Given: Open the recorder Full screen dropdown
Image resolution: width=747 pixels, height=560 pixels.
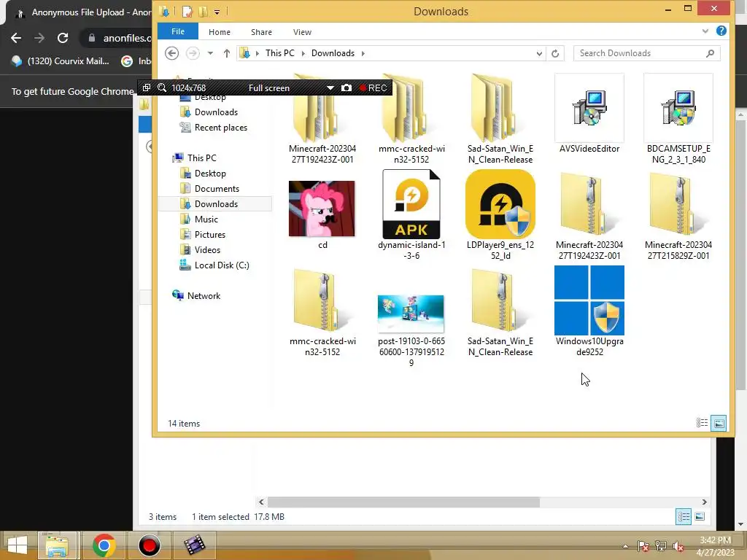Looking at the screenshot, I should click(330, 88).
